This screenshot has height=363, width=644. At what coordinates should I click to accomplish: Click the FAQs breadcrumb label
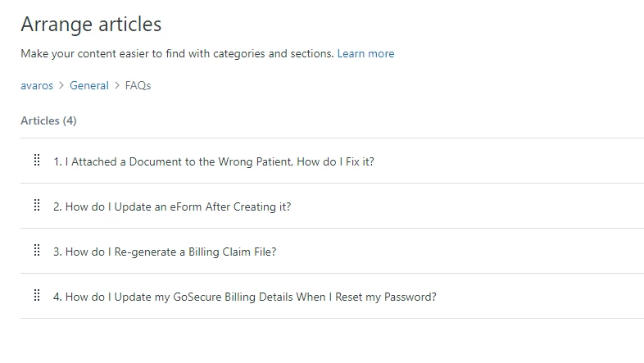coord(138,85)
